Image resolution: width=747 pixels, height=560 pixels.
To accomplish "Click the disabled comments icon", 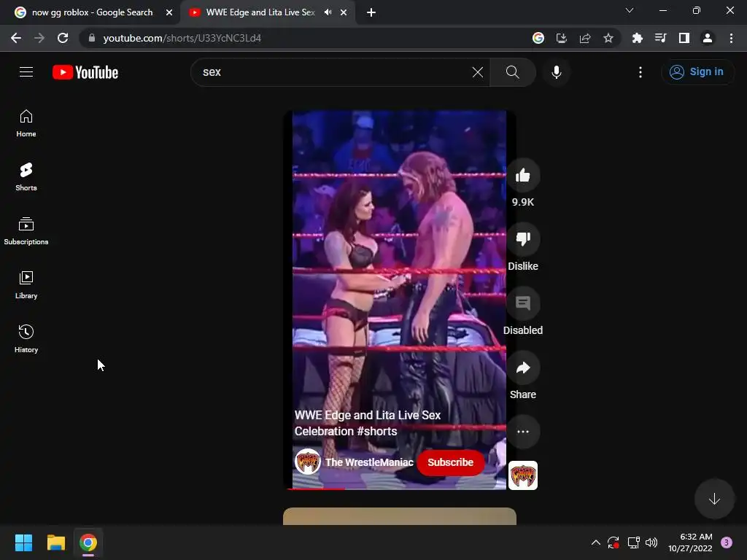I will click(x=523, y=304).
